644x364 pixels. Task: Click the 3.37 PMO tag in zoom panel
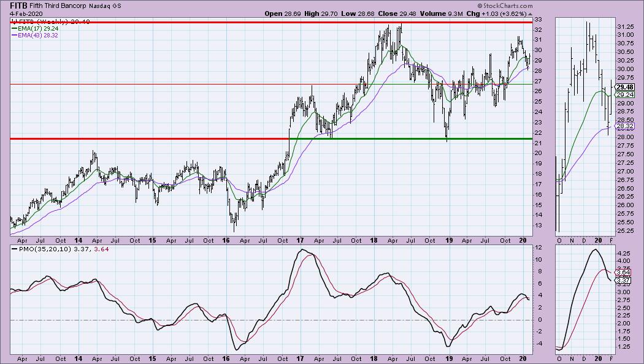coord(623,280)
